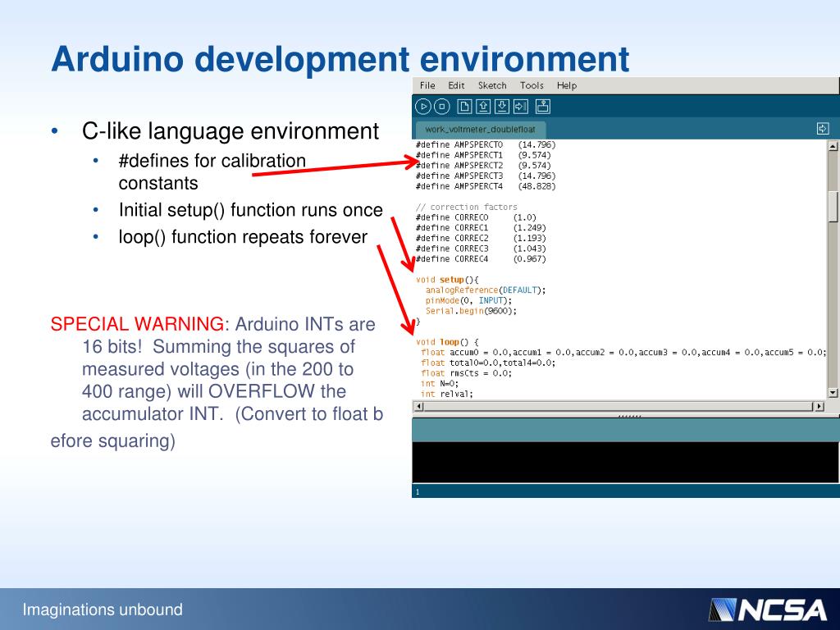
Task: Open the Serial Monitor icon
Action: click(543, 107)
